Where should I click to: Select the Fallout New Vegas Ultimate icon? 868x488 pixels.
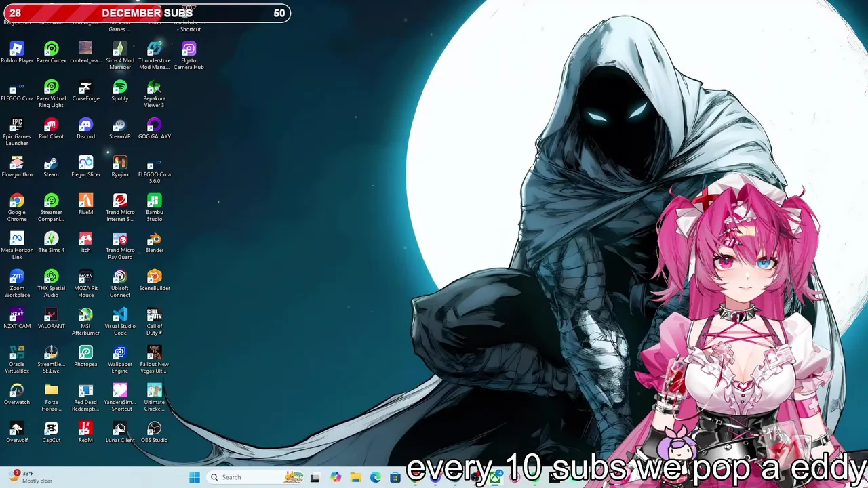click(x=155, y=359)
